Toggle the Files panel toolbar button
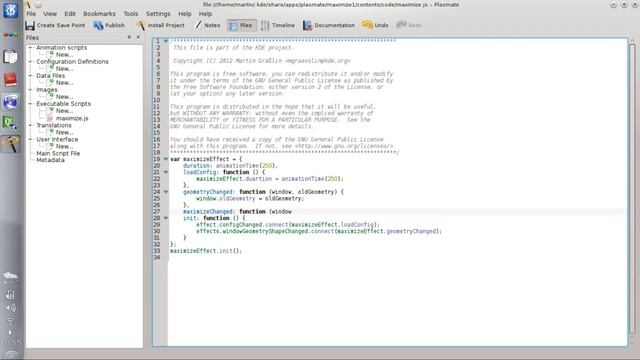This screenshot has width=640, height=360. pos(242,25)
